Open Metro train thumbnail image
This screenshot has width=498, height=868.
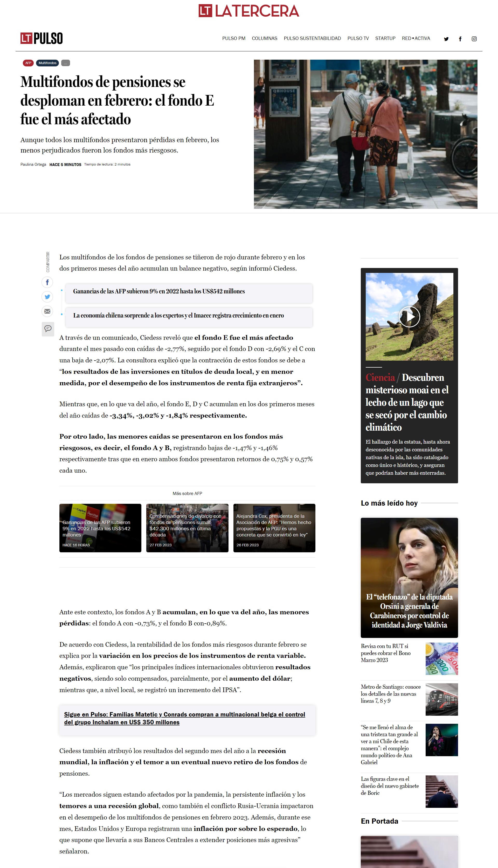(441, 699)
